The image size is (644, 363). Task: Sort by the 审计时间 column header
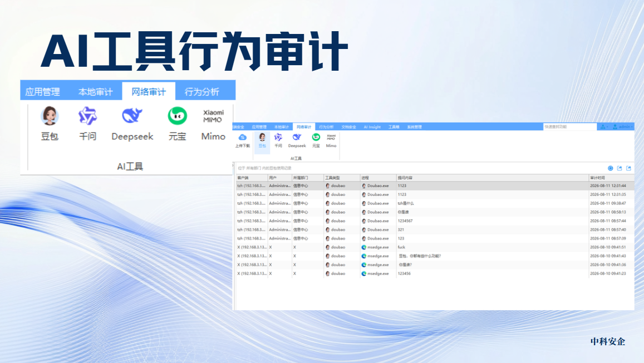[x=612, y=178]
